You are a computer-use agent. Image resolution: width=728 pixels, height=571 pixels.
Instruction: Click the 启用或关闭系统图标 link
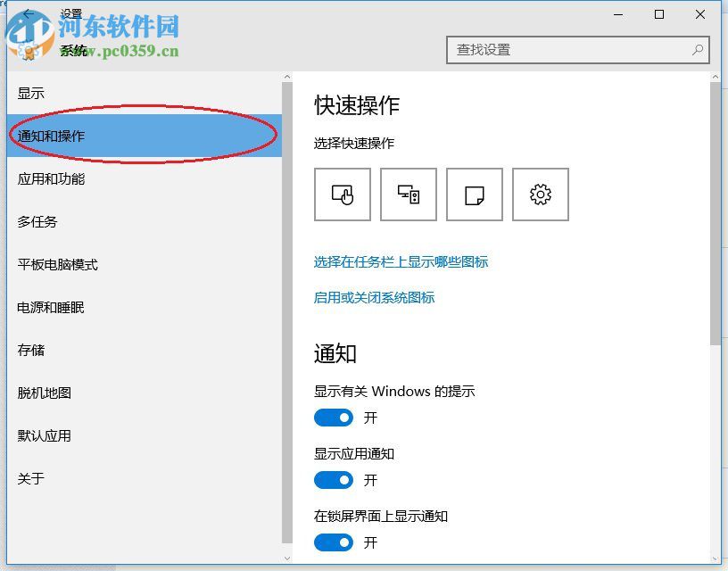point(375,297)
